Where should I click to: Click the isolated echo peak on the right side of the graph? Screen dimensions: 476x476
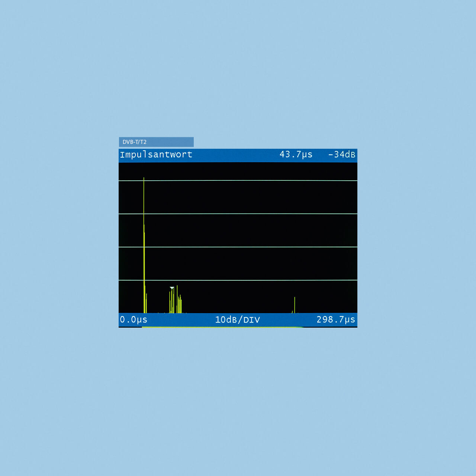coord(295,305)
